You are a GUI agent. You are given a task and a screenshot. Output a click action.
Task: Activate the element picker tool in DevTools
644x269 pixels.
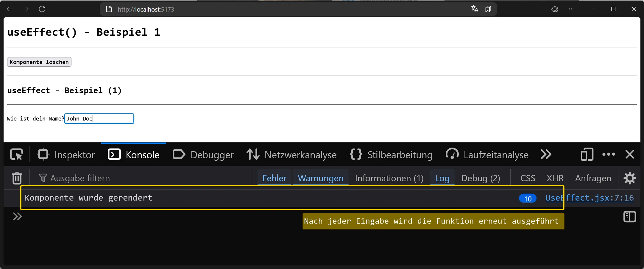16,154
